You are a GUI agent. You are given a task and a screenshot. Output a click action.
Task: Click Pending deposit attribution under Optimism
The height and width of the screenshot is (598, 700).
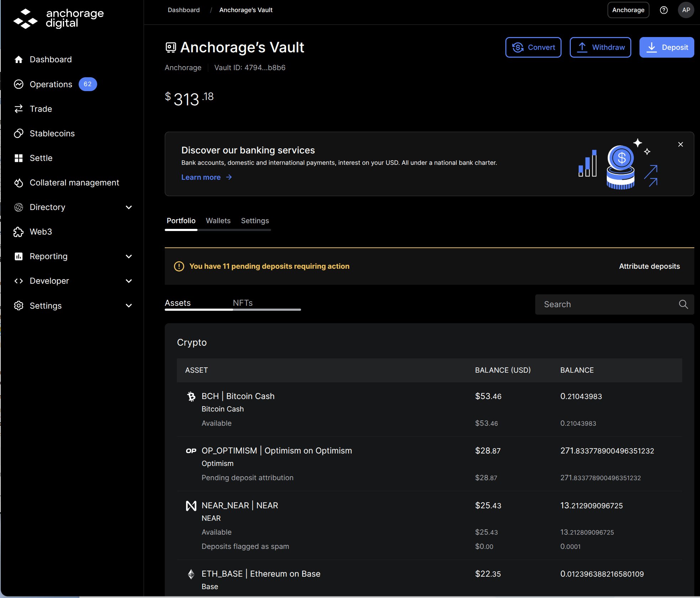pyautogui.click(x=247, y=478)
